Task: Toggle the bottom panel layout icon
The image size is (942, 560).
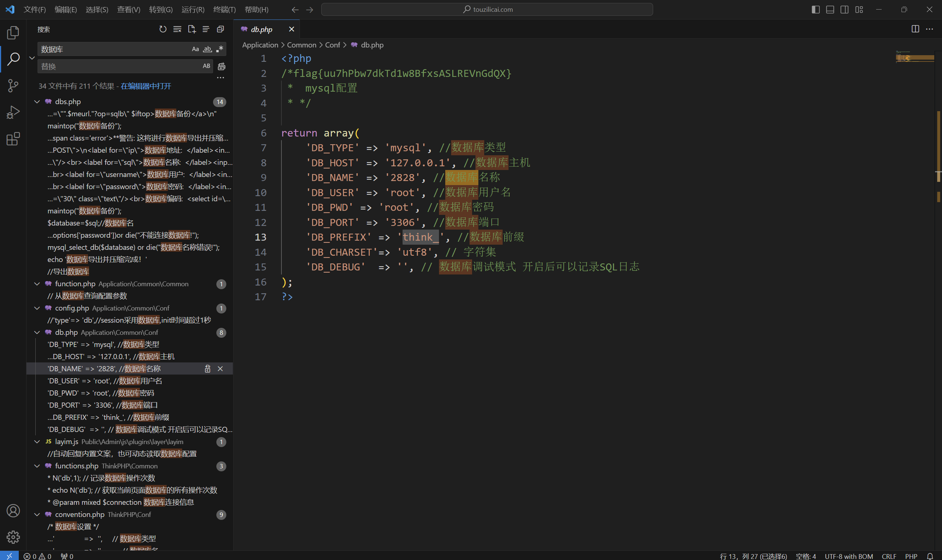Action: point(830,10)
